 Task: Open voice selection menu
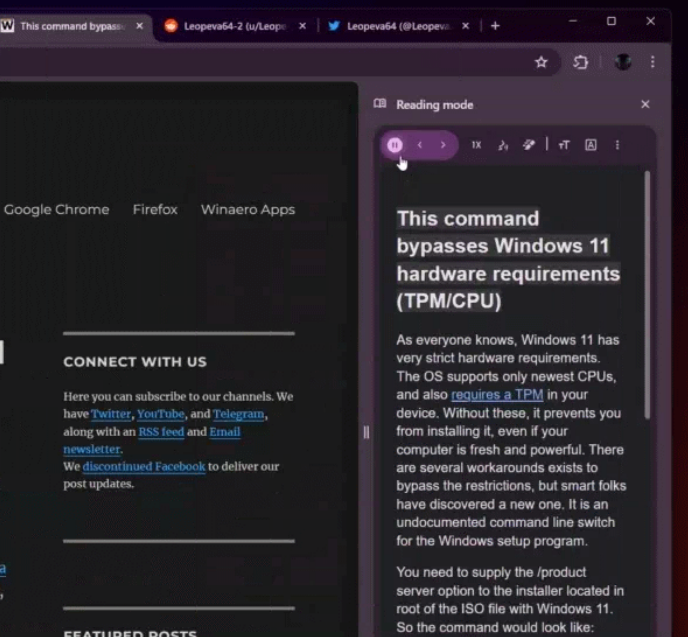pos(503,145)
